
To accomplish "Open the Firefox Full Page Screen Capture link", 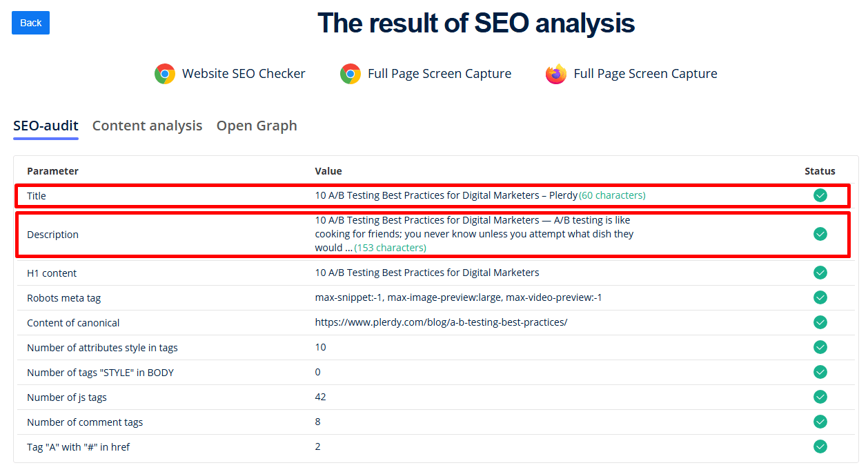I will click(645, 74).
